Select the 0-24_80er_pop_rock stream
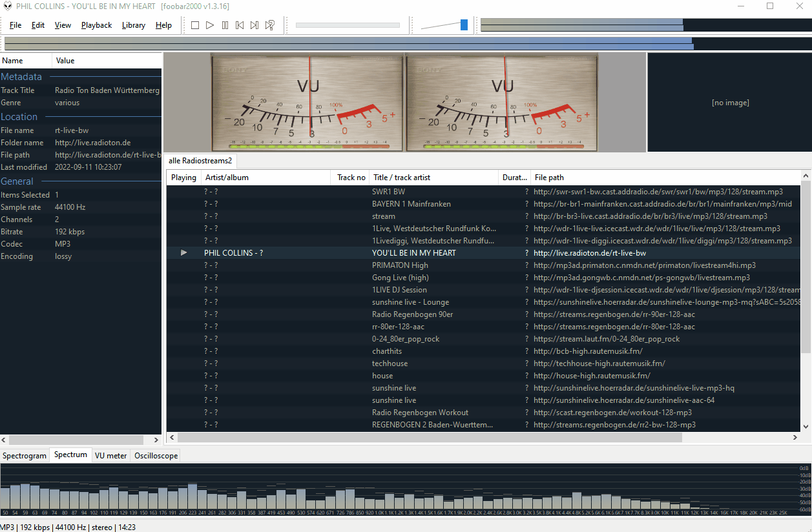812x532 pixels. pos(483,339)
